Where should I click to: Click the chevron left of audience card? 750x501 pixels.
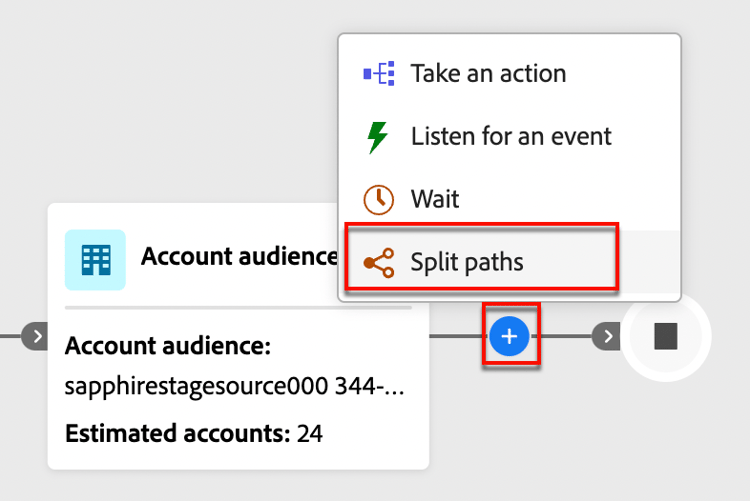(x=37, y=336)
